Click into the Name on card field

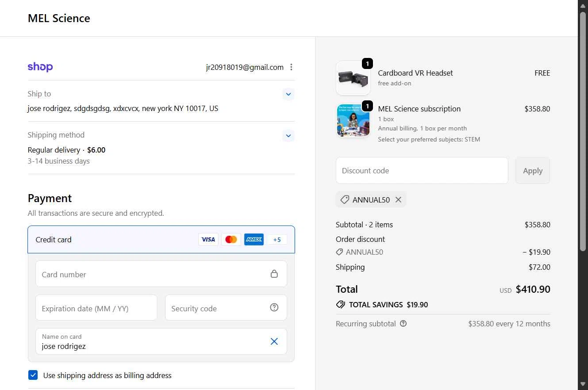(x=161, y=341)
